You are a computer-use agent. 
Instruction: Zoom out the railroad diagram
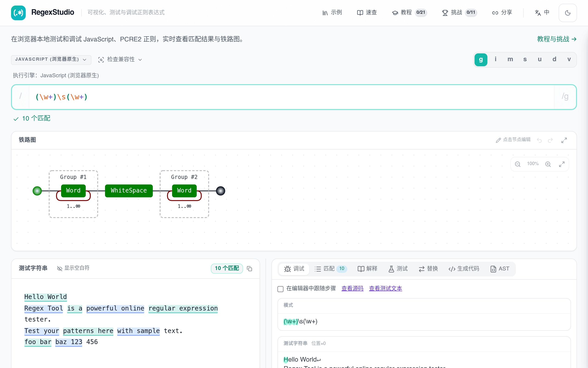(517, 164)
